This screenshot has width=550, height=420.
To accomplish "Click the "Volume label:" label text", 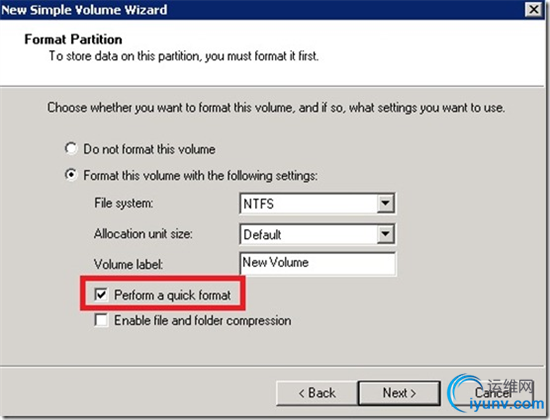I will pyautogui.click(x=128, y=264).
